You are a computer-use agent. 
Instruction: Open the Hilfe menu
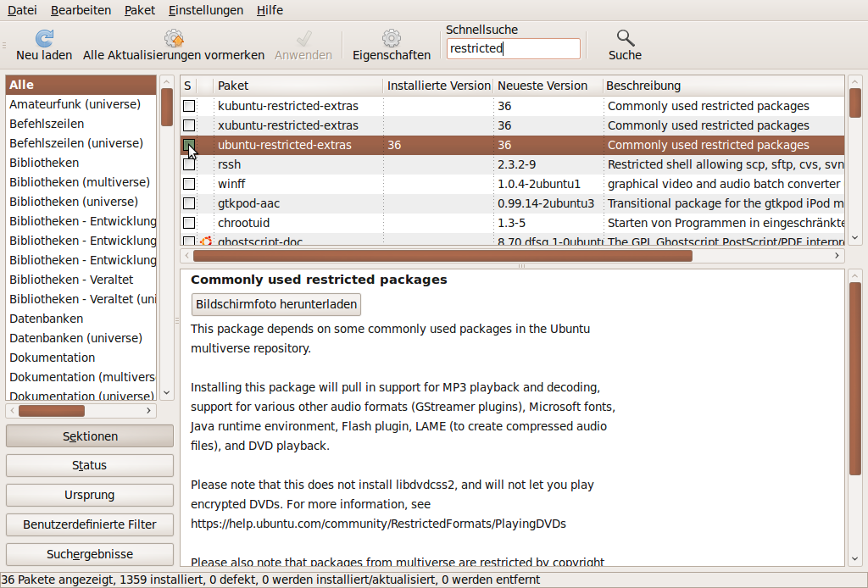point(270,10)
